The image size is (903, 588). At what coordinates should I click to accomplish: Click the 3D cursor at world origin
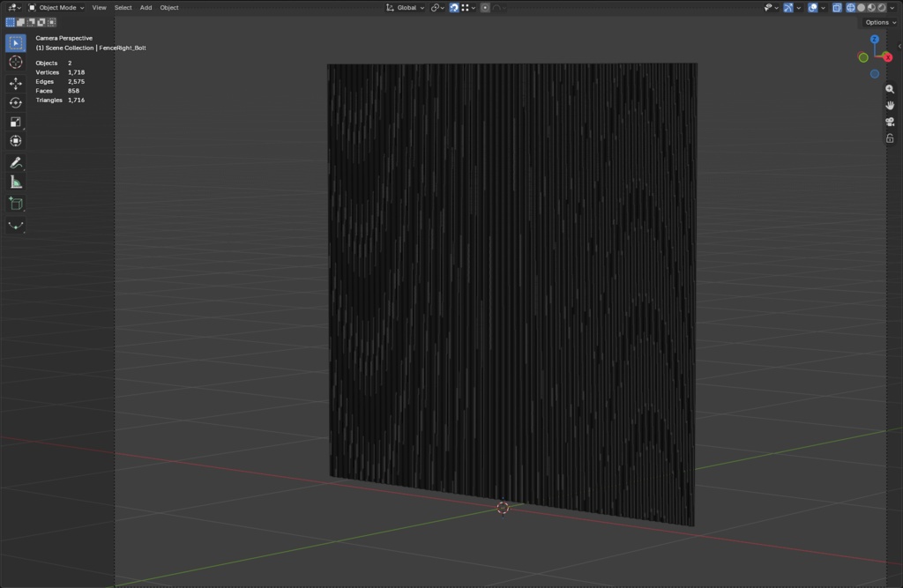(x=503, y=508)
